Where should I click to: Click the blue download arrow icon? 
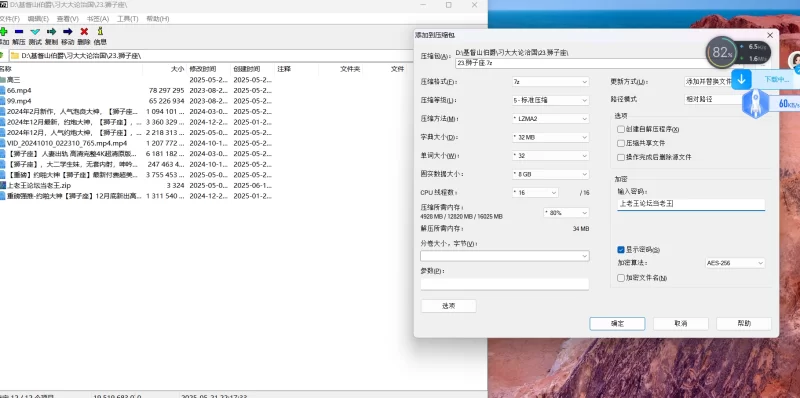click(741, 79)
